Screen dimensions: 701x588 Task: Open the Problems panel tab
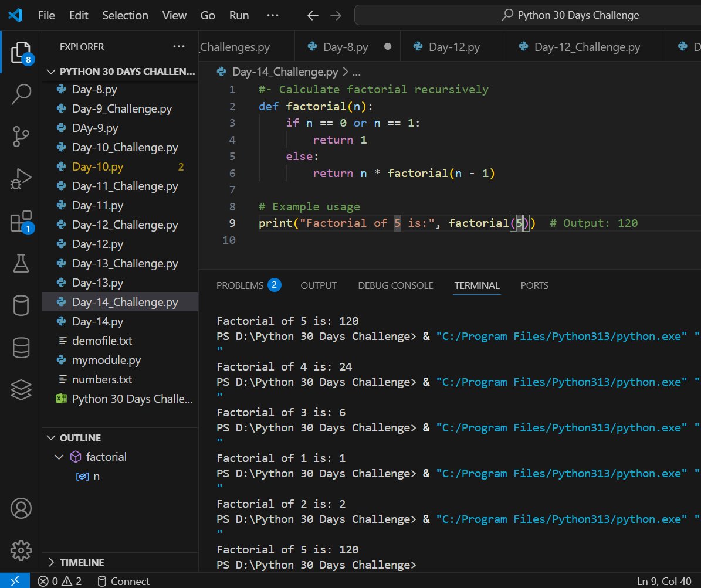click(249, 285)
